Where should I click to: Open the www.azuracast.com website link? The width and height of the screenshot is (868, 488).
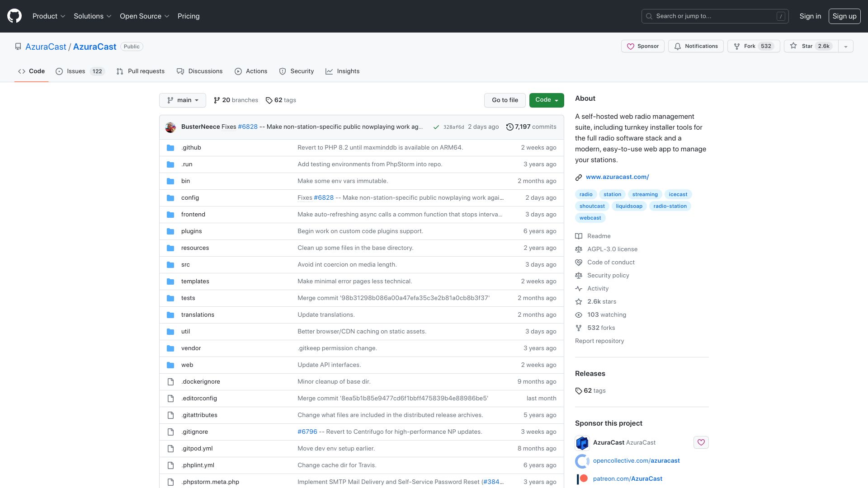tap(617, 177)
